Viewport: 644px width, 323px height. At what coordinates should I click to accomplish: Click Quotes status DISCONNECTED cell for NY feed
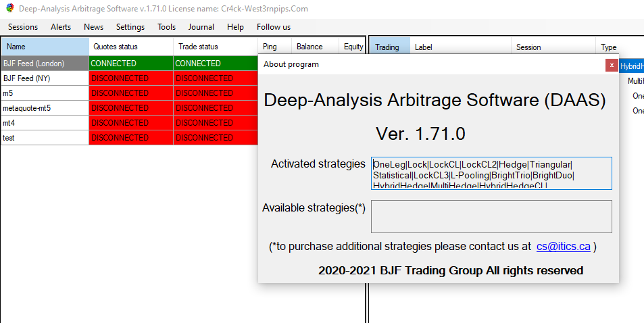[131, 78]
